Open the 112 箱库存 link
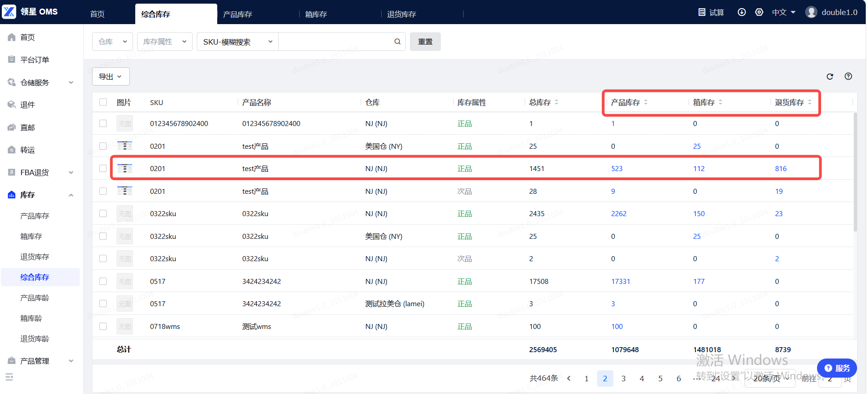This screenshot has height=394, width=868. tap(699, 168)
